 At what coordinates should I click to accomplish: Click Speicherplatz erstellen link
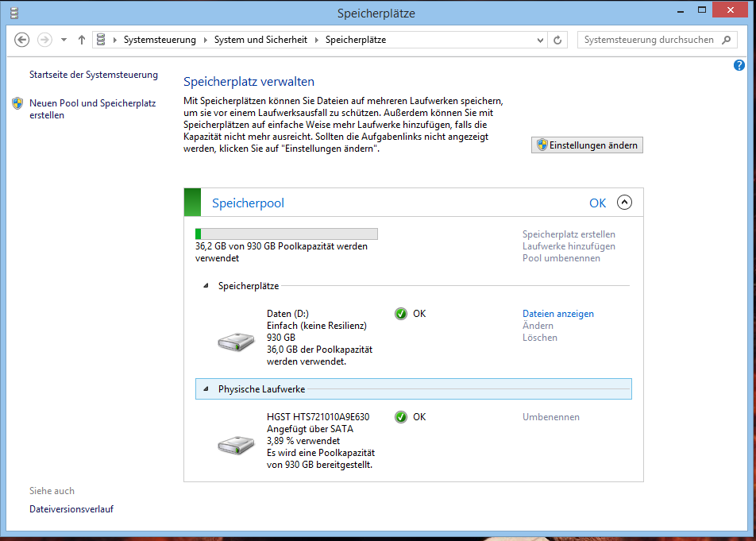(x=569, y=234)
